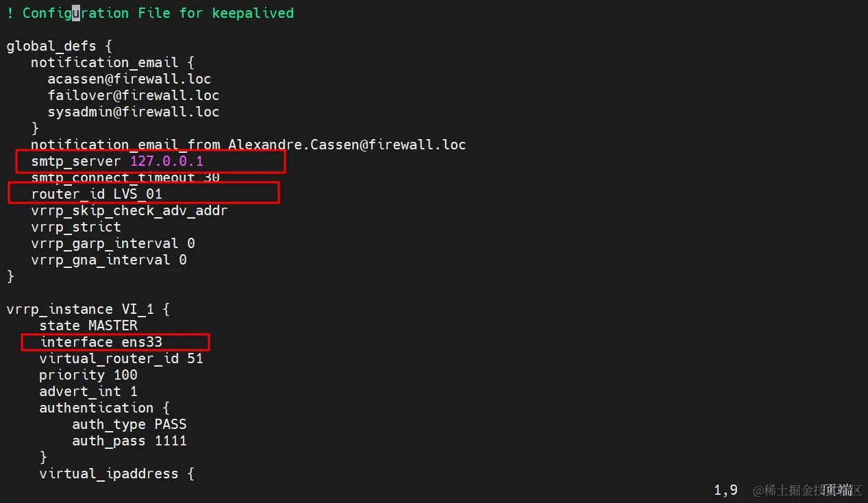Click the vrrp_garp_interval 0 line
868x503 pixels.
click(113, 243)
